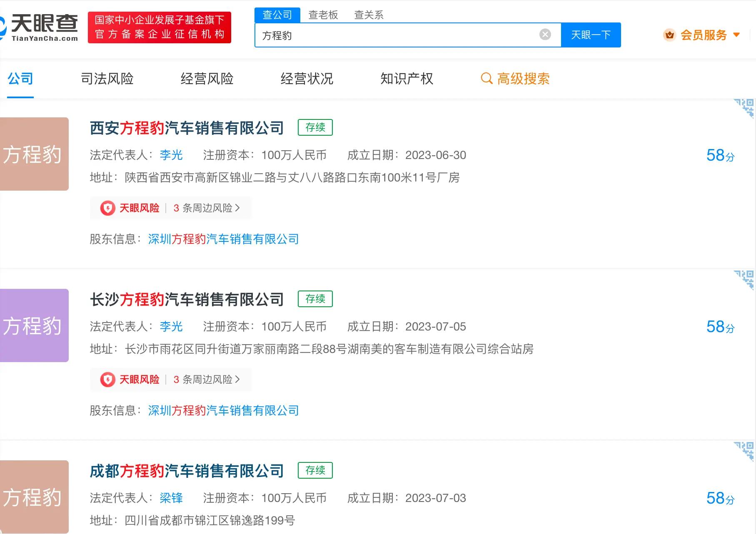
Task: Click the 存续 status tag of 西安 company
Action: point(315,127)
